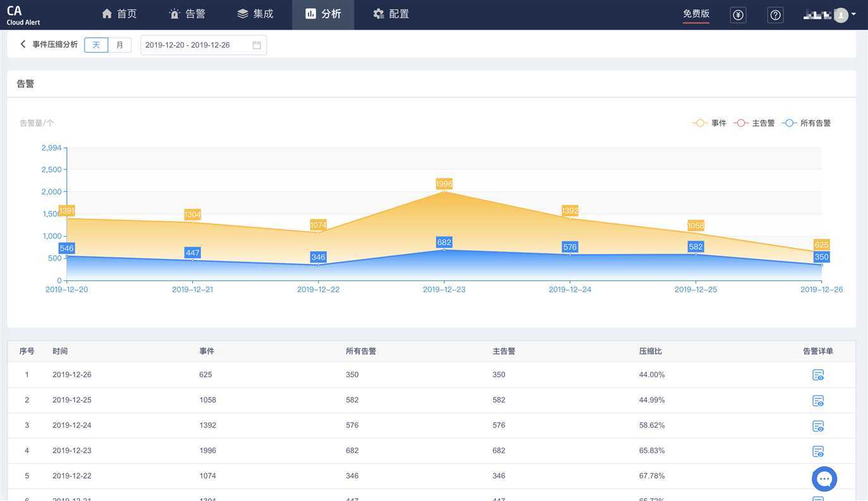The width and height of the screenshot is (868, 501).
Task: Go to 首页 home menu
Action: [119, 14]
